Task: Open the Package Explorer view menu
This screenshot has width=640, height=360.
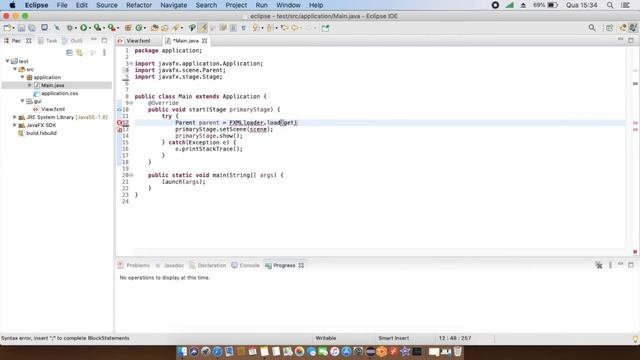Action: pos(104,53)
